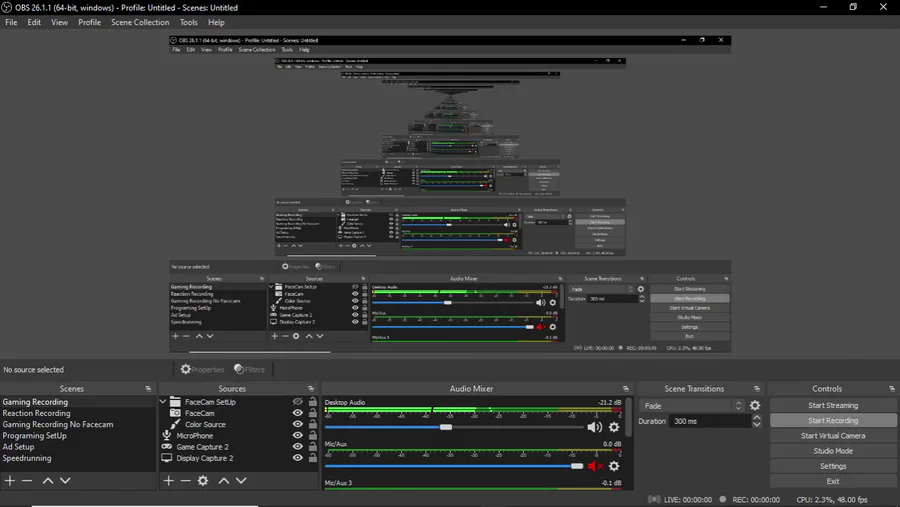Increase transition duration with up stepper
The width and height of the screenshot is (900, 507).
tap(757, 417)
